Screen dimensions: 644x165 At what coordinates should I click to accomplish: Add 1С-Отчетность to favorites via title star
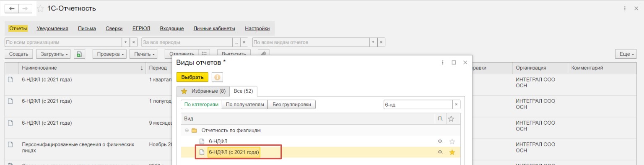click(x=40, y=8)
